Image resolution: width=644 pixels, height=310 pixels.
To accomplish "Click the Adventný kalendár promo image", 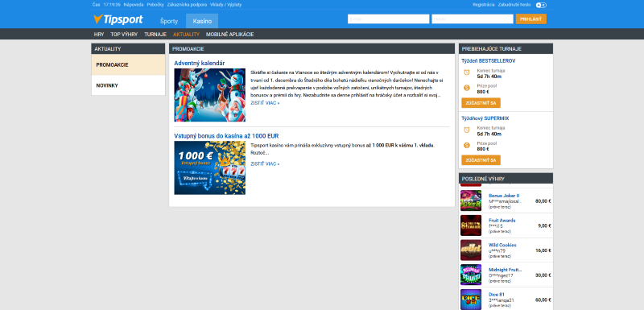I will 210,95.
